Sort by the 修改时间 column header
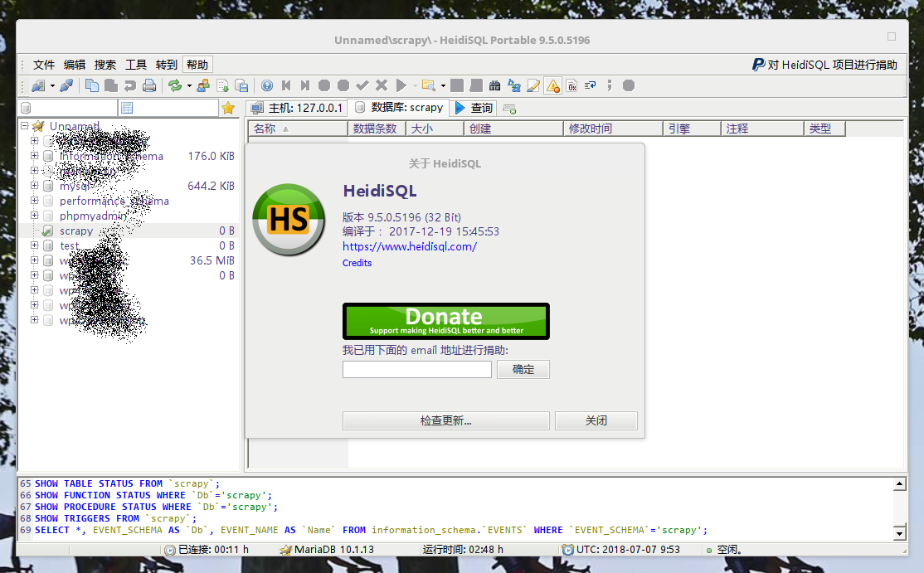 614,129
